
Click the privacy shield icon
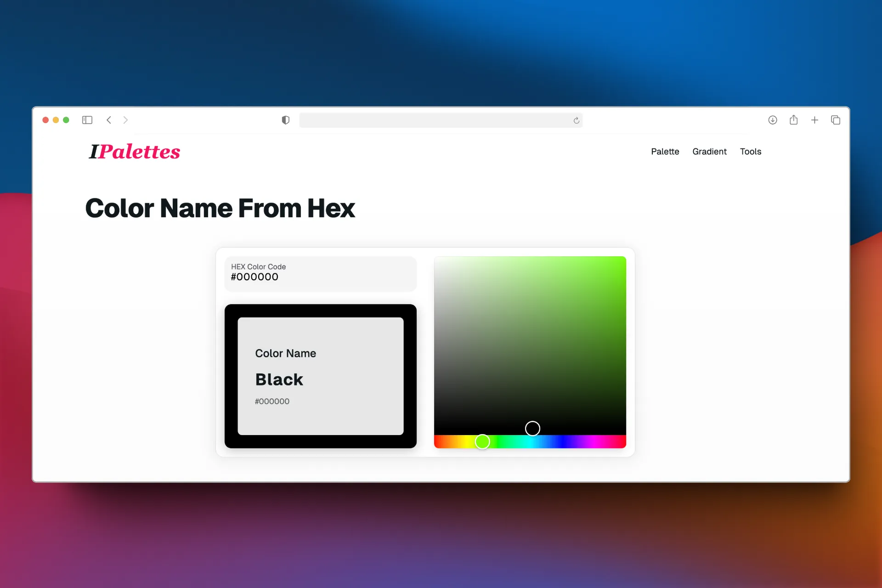click(285, 120)
